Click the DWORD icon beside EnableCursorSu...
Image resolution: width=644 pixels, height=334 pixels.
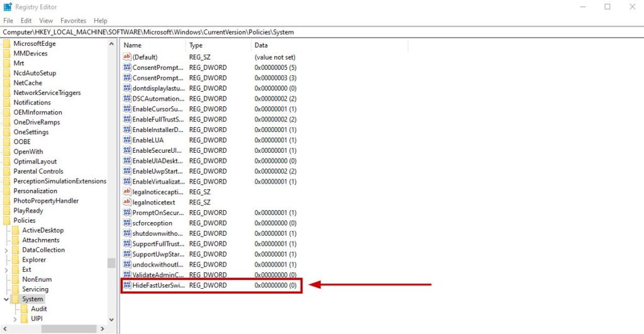(x=127, y=108)
